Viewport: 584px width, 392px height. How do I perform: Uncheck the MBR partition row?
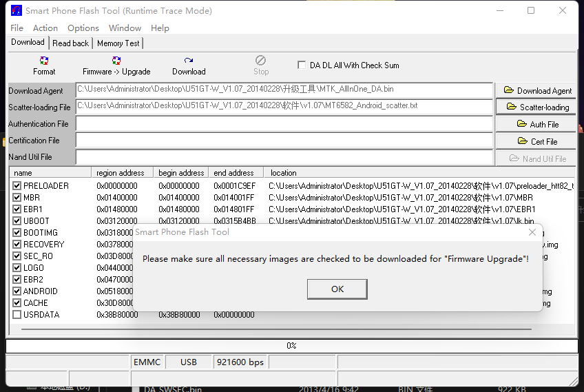click(17, 198)
